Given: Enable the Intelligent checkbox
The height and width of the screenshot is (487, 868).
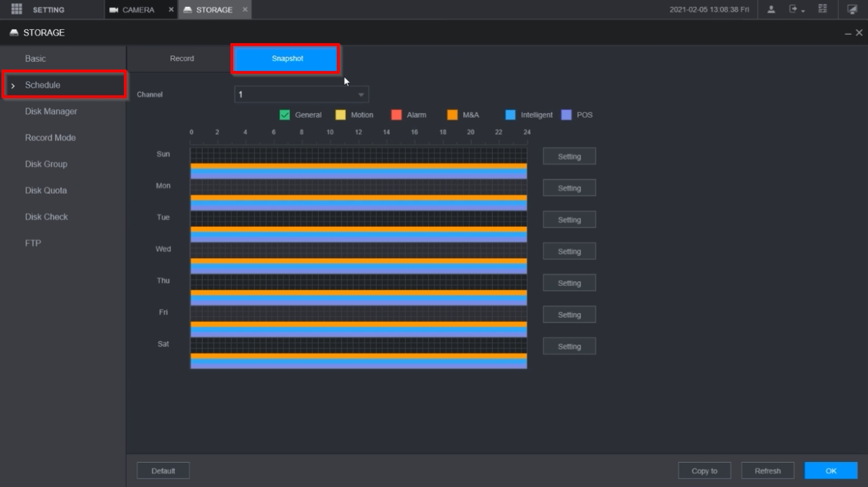Looking at the screenshot, I should tap(511, 115).
